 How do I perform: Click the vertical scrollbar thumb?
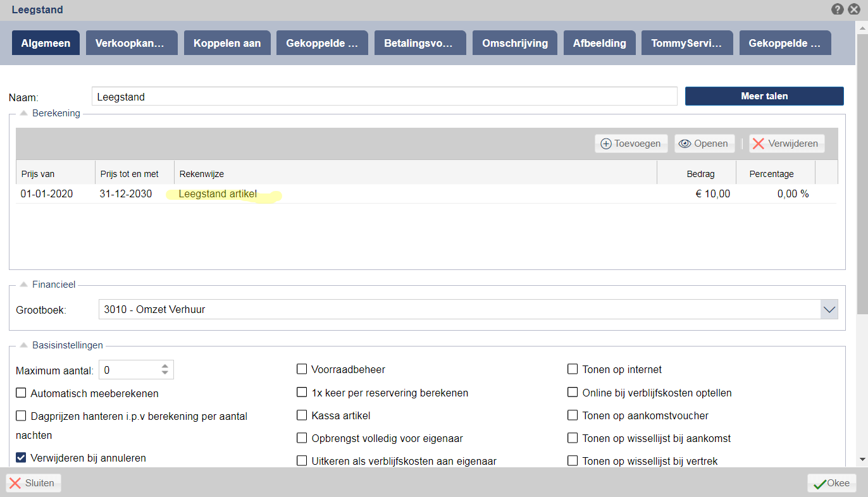[x=862, y=174]
